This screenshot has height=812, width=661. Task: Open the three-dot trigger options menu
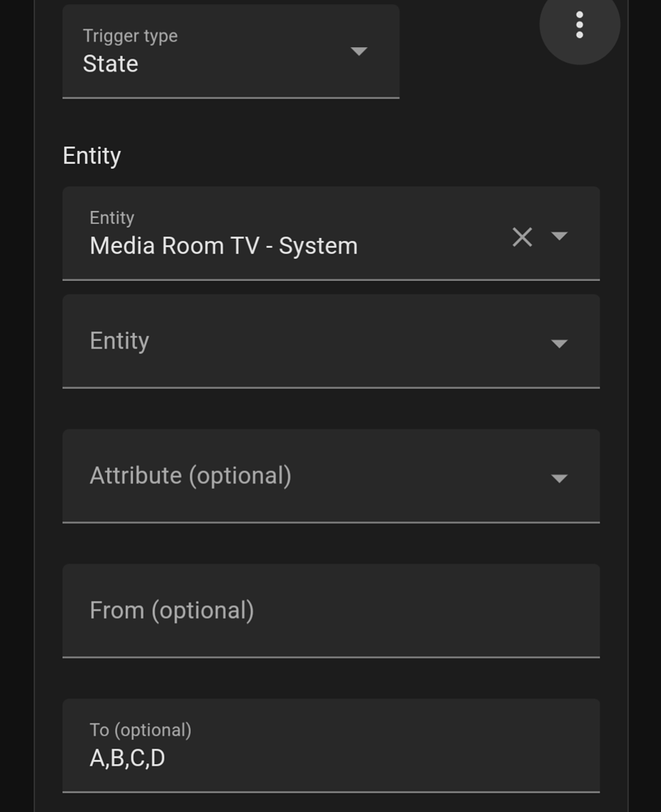(x=580, y=24)
